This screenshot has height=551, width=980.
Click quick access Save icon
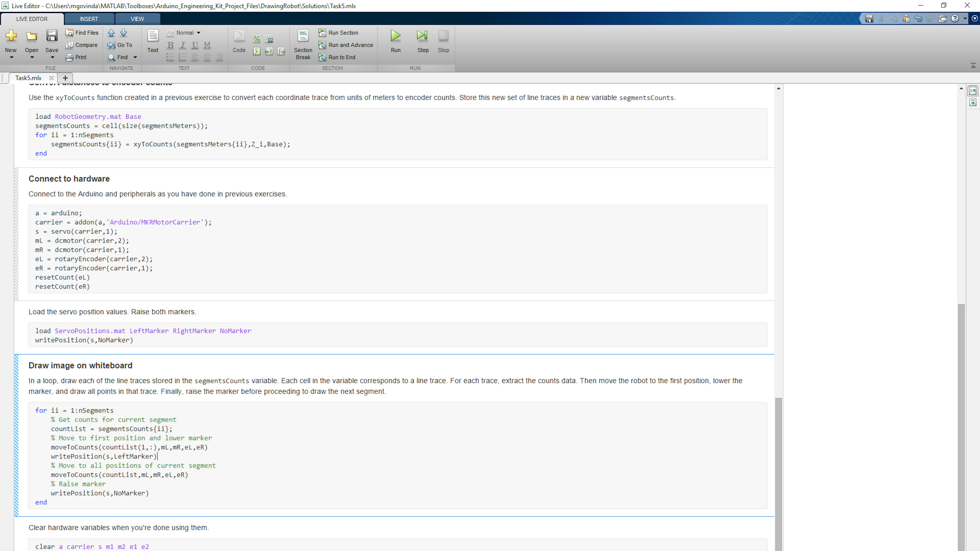pyautogui.click(x=869, y=19)
